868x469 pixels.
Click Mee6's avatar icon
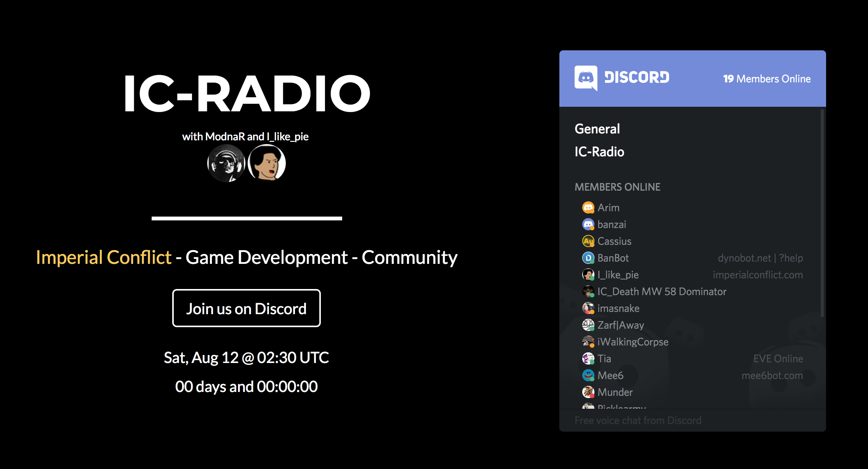pyautogui.click(x=588, y=375)
